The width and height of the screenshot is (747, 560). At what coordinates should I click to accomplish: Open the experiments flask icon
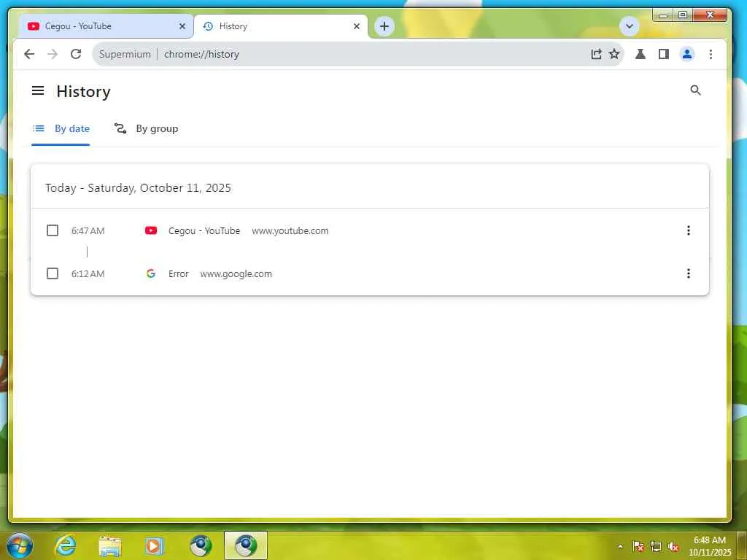[x=640, y=54]
